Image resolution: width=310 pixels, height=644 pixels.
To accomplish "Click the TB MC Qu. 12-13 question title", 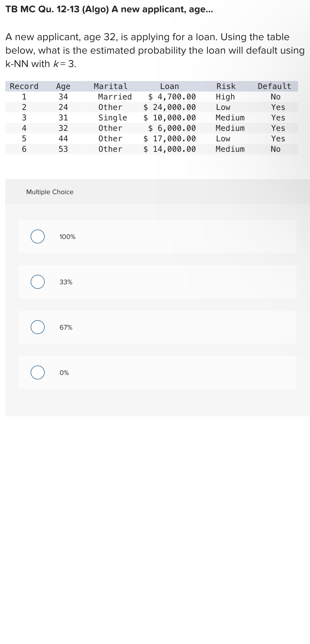I will (109, 9).
